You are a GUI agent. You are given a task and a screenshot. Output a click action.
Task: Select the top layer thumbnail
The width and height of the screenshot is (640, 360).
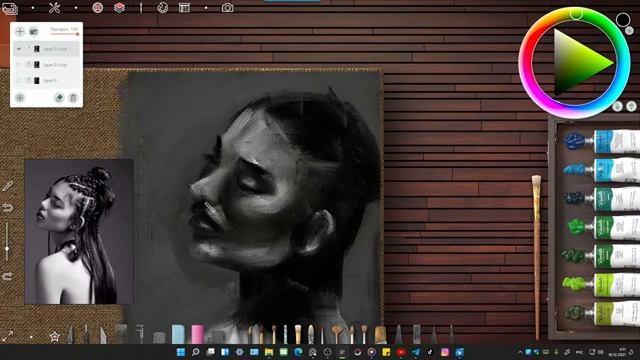point(37,49)
